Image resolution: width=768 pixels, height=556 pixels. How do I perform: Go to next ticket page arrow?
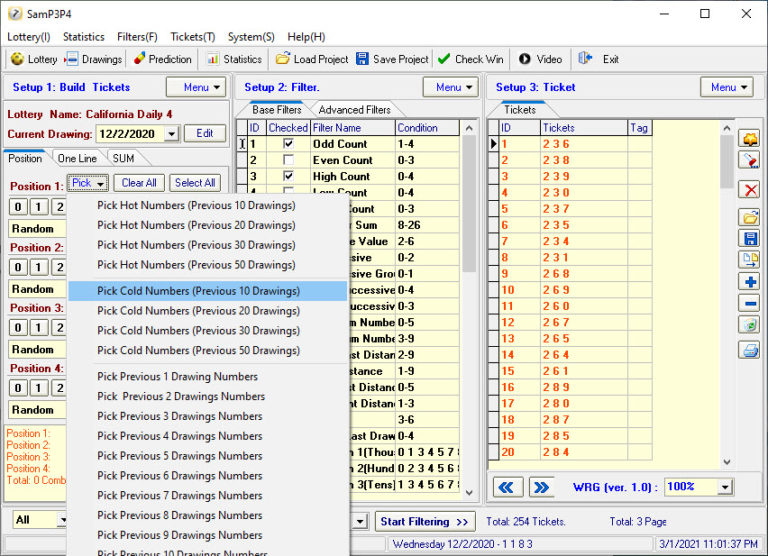pyautogui.click(x=541, y=487)
